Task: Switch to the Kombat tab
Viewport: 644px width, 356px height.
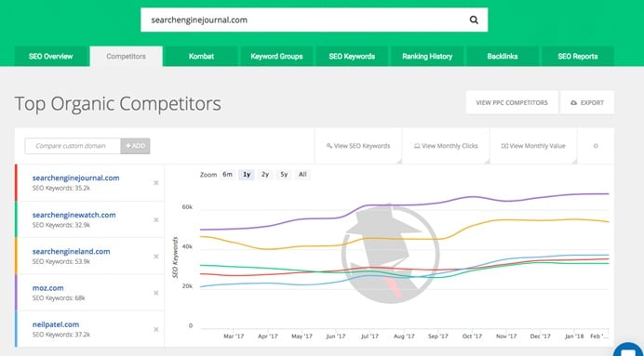Action: point(201,57)
